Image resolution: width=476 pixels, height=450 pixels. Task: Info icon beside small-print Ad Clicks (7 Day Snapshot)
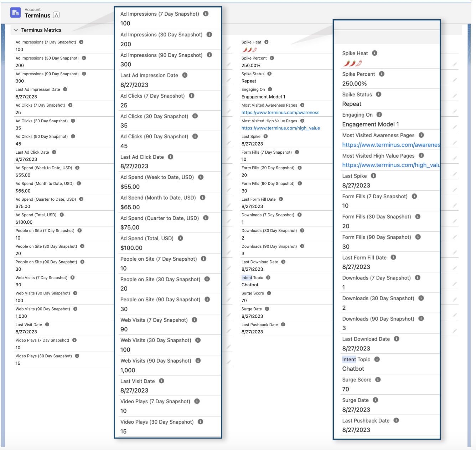[x=70, y=105]
